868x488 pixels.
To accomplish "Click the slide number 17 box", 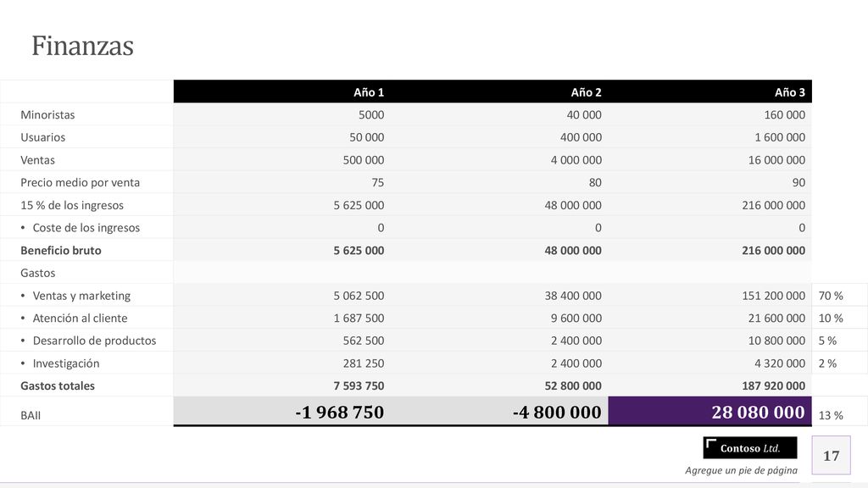I will pyautogui.click(x=831, y=455).
